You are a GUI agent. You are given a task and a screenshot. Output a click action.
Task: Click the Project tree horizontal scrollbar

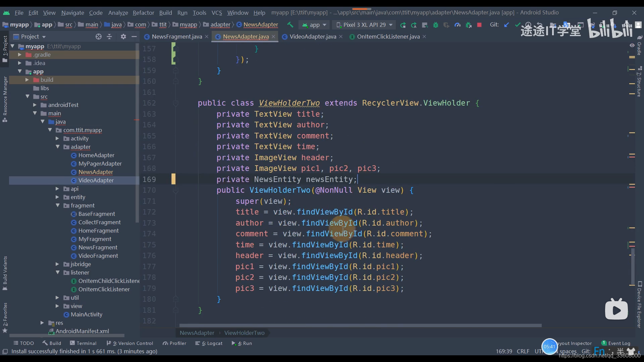click(x=67, y=335)
